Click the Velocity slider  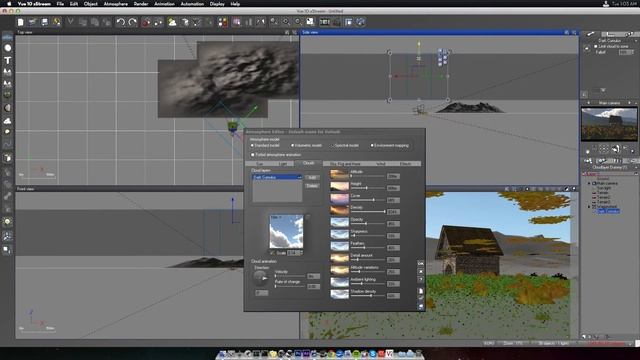click(x=290, y=276)
